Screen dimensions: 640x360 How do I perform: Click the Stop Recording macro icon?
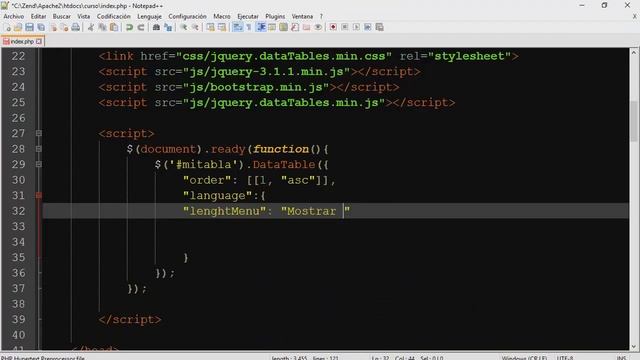pyautogui.click(x=344, y=27)
